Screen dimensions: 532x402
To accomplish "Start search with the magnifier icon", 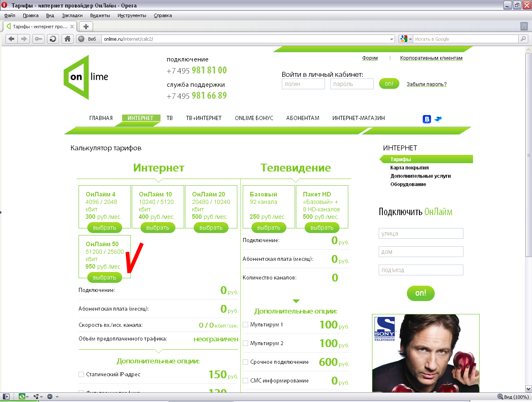I will pyautogui.click(x=523, y=39).
